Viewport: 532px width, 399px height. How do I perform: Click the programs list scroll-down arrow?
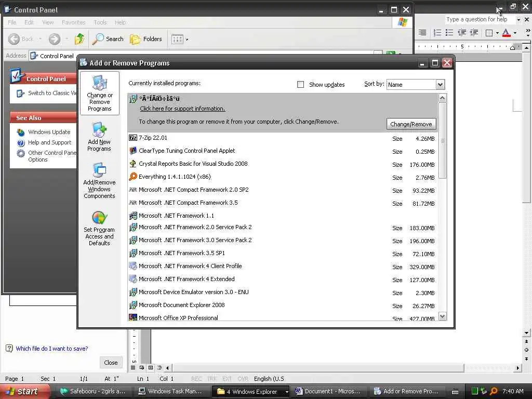coord(443,316)
